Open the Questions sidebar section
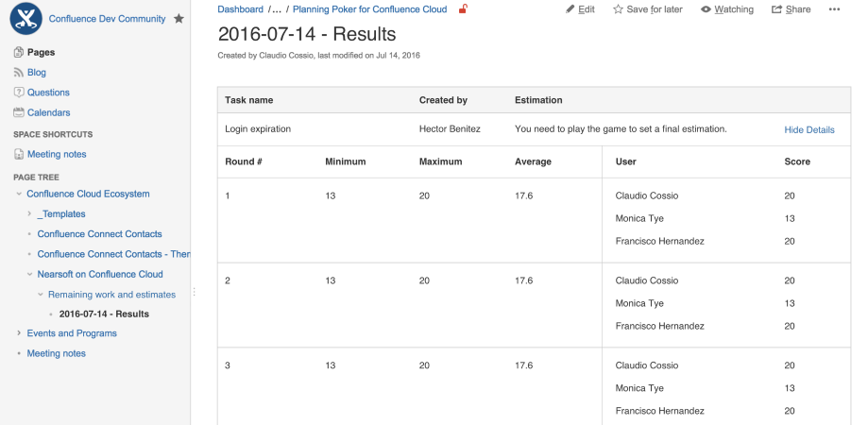The width and height of the screenshot is (868, 425). point(42,93)
